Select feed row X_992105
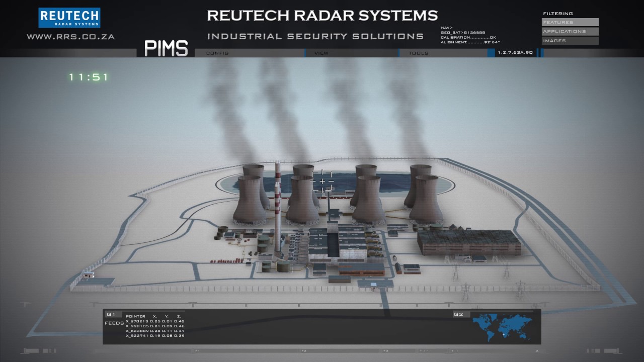This screenshot has width=644, height=362. click(155, 326)
